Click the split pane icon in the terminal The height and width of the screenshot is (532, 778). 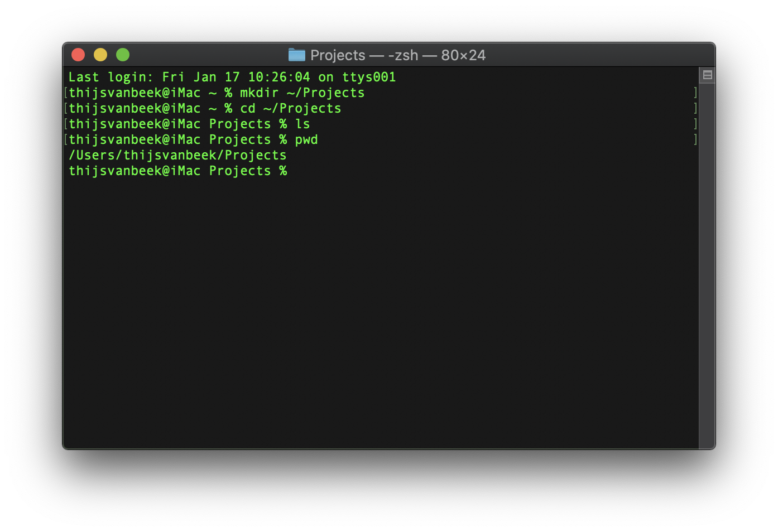[707, 75]
